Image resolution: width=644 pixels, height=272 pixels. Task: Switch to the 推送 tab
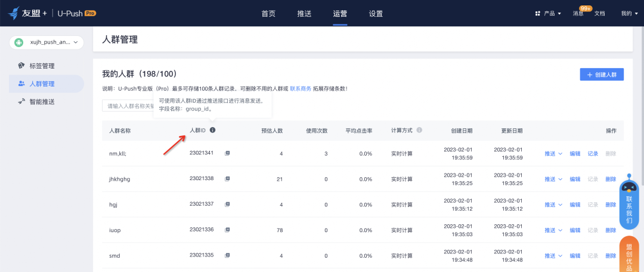(304, 14)
